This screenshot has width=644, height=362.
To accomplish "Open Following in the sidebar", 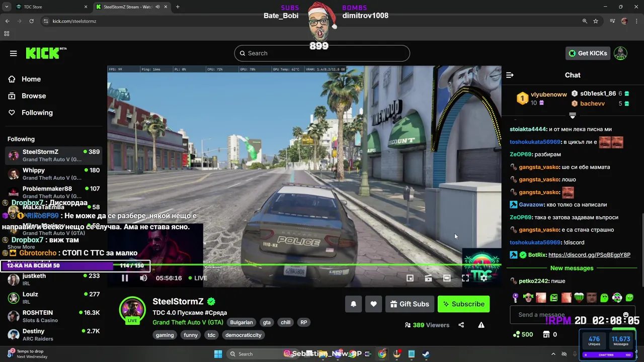I will (37, 113).
